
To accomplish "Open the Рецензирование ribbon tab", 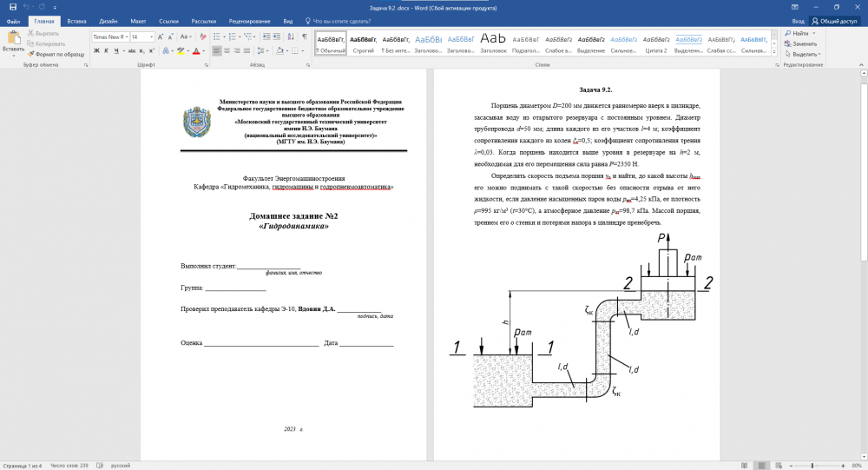I will [249, 20].
